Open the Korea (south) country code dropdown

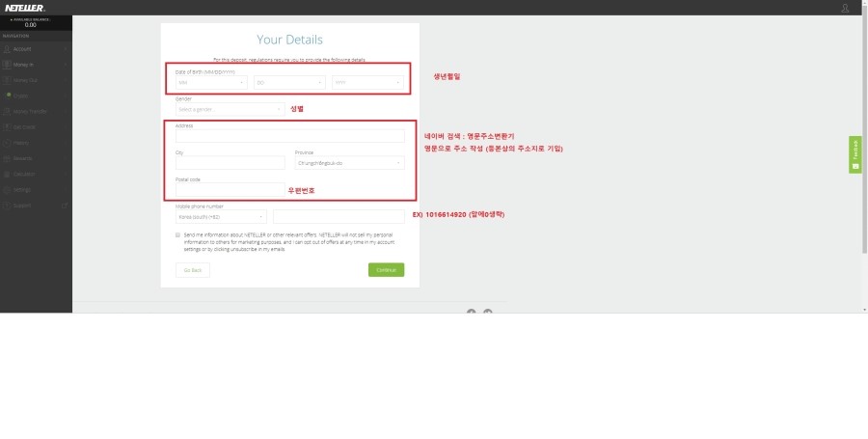click(x=221, y=217)
